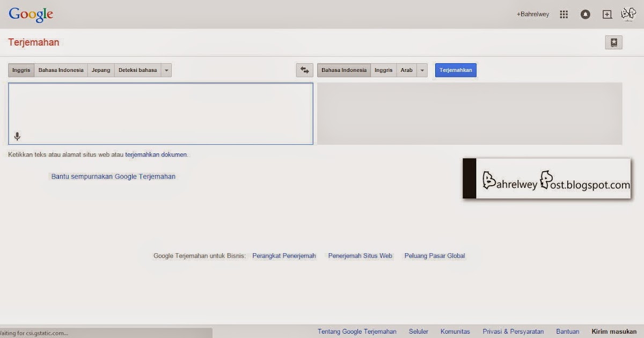
Task: Select Inggris as source language
Action: 21,70
